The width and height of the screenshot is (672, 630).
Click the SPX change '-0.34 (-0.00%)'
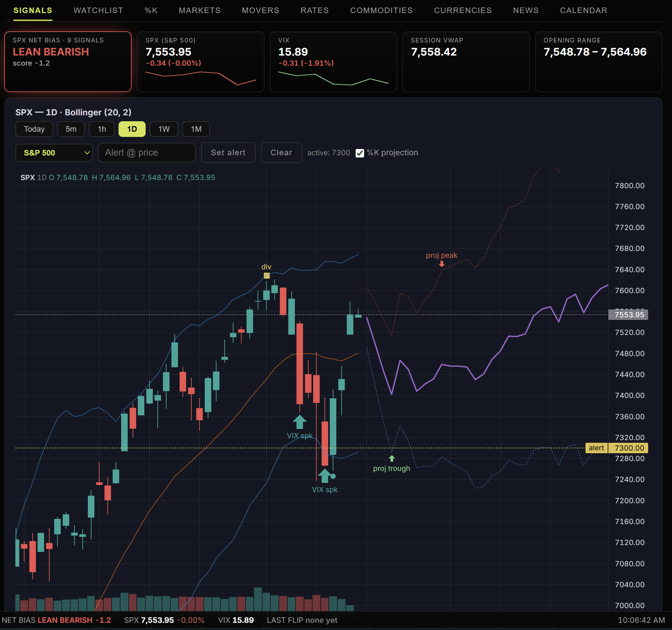[x=173, y=63]
